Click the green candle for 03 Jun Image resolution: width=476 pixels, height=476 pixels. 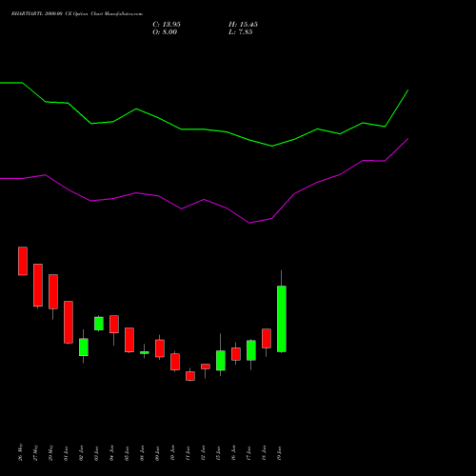point(99,324)
